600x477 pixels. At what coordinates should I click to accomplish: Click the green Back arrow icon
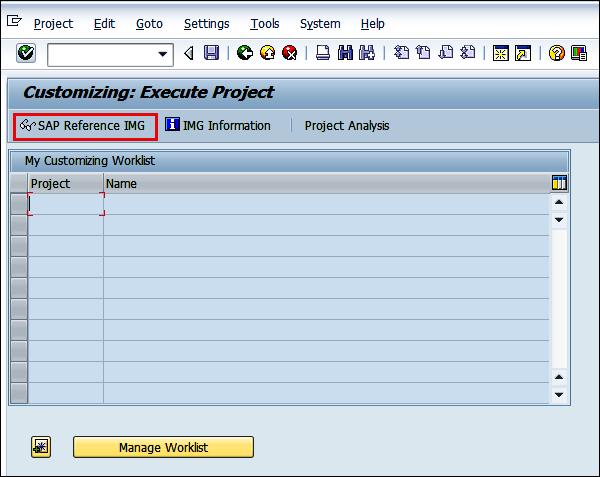245,53
